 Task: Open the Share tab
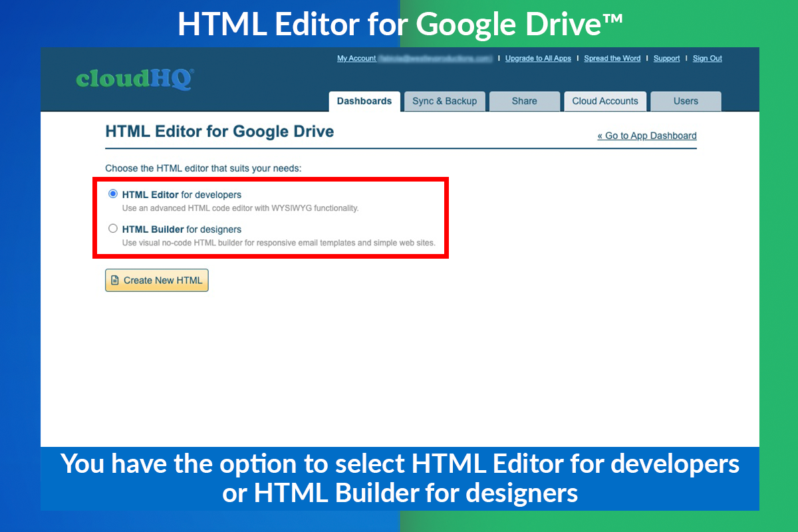tap(525, 102)
